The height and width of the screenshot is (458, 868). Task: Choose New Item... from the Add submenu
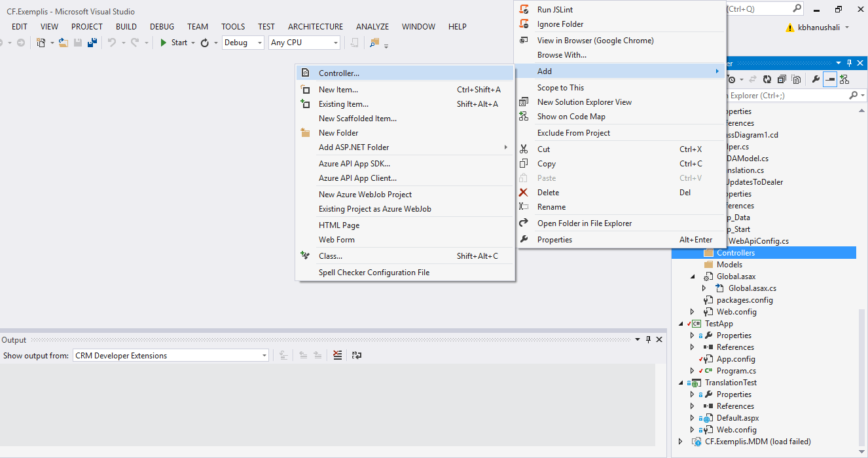tap(405, 90)
